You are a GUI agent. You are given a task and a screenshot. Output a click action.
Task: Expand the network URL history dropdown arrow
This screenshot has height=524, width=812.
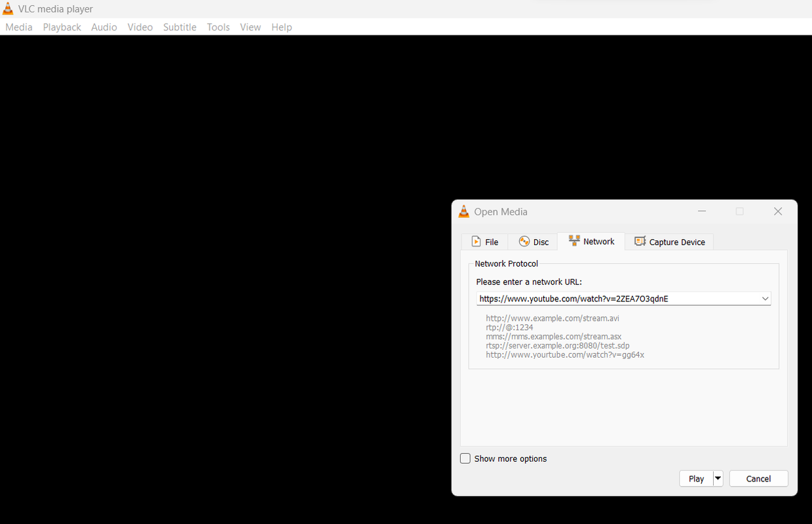coord(765,299)
